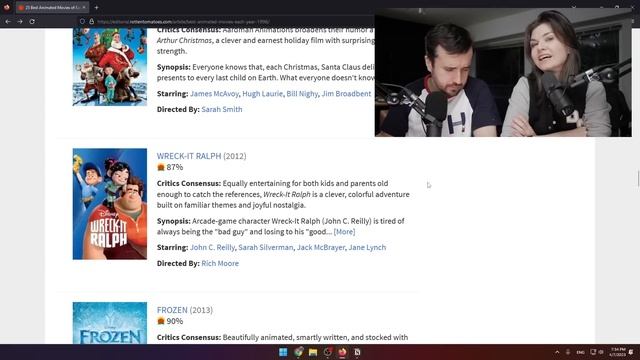Go back to the previous page
This screenshot has height=360, width=640.
pos(8,22)
